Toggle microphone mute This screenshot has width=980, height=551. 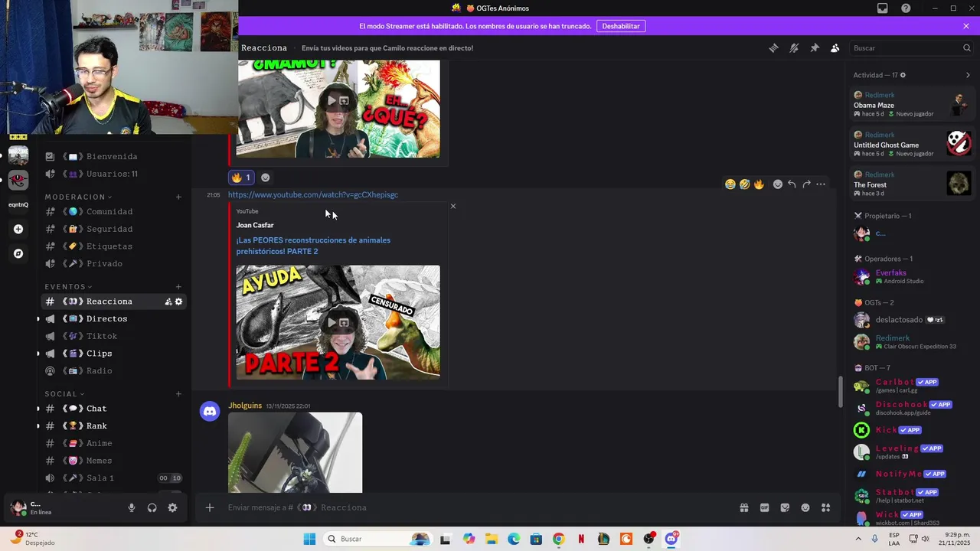pyautogui.click(x=132, y=507)
